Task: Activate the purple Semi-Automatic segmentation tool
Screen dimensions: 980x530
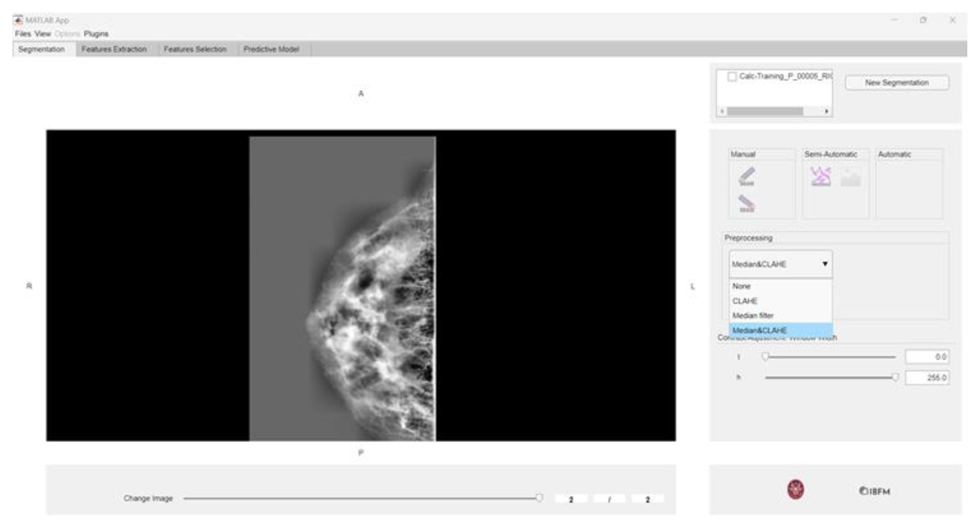Action: (x=821, y=177)
